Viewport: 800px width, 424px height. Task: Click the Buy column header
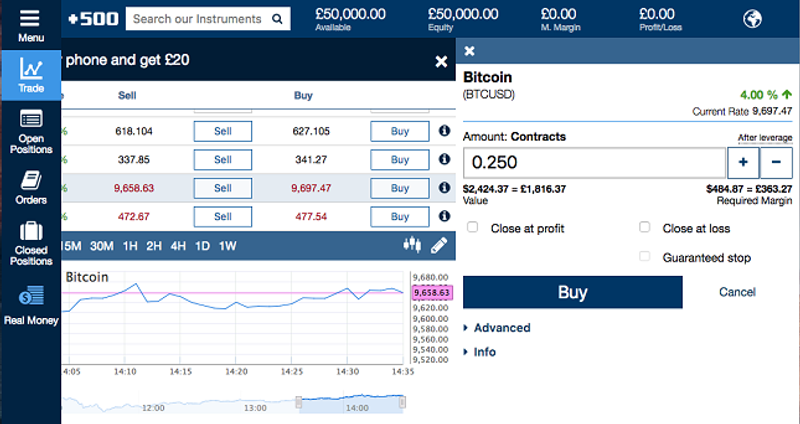(303, 95)
